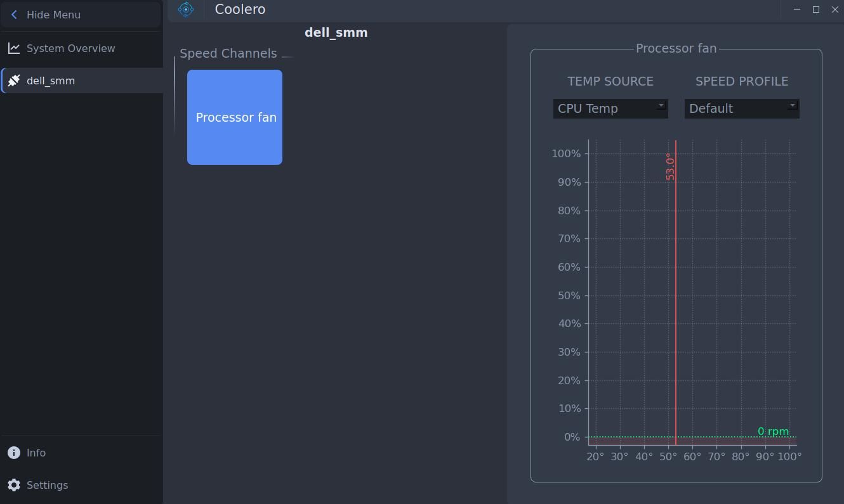This screenshot has height=504, width=844.
Task: Click the Settings label in the sidebar
Action: pos(48,484)
